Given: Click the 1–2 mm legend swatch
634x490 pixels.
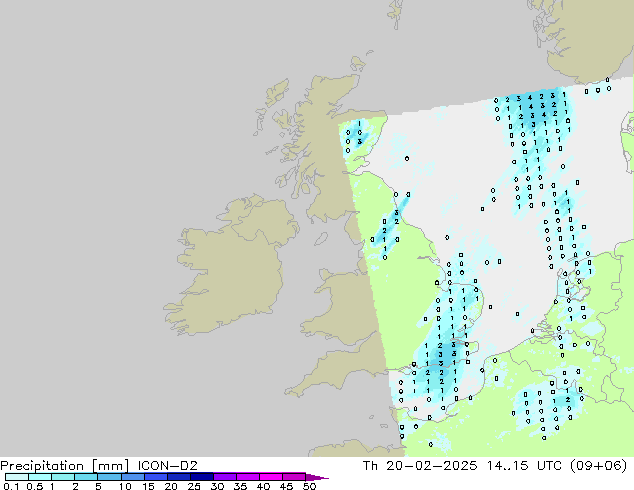Looking at the screenshot, I should [x=63, y=477].
